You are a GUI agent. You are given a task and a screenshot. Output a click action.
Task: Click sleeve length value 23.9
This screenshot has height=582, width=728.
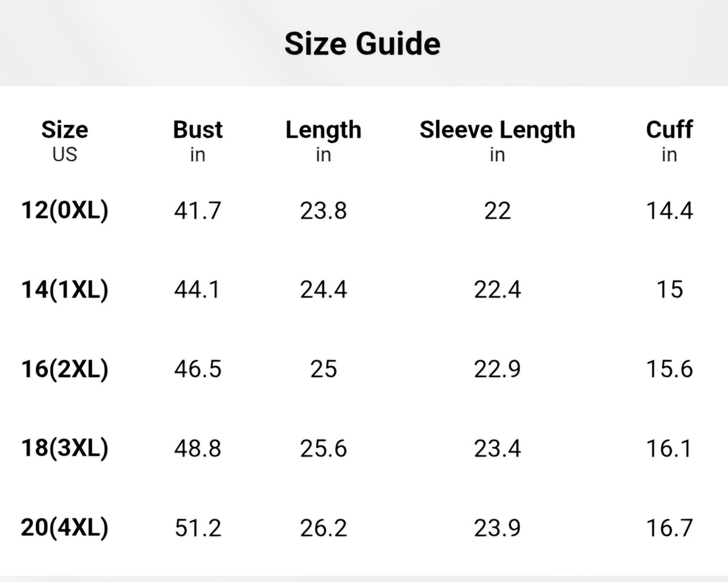pyautogui.click(x=497, y=528)
